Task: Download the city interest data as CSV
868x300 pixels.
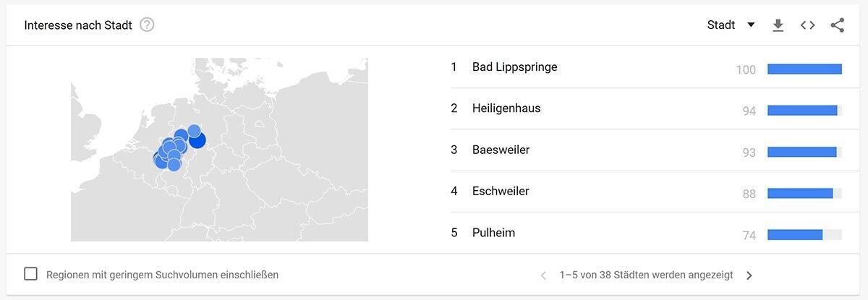Action: (778, 25)
